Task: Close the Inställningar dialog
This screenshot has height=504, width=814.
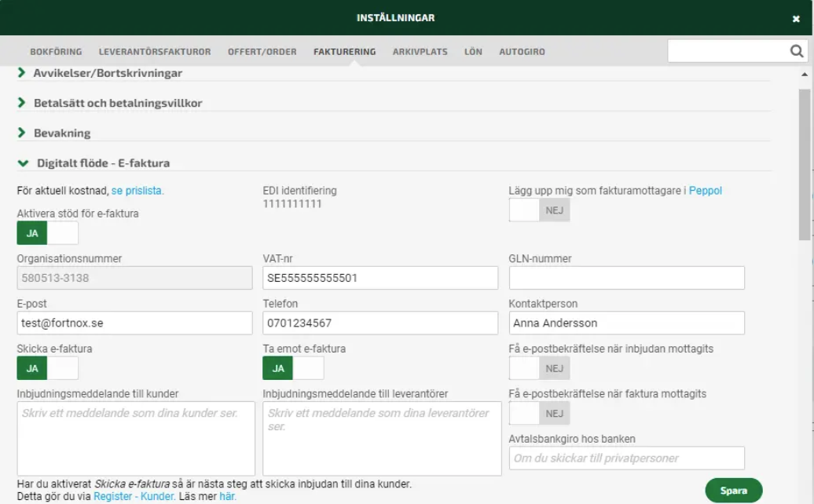Action: pos(796,19)
